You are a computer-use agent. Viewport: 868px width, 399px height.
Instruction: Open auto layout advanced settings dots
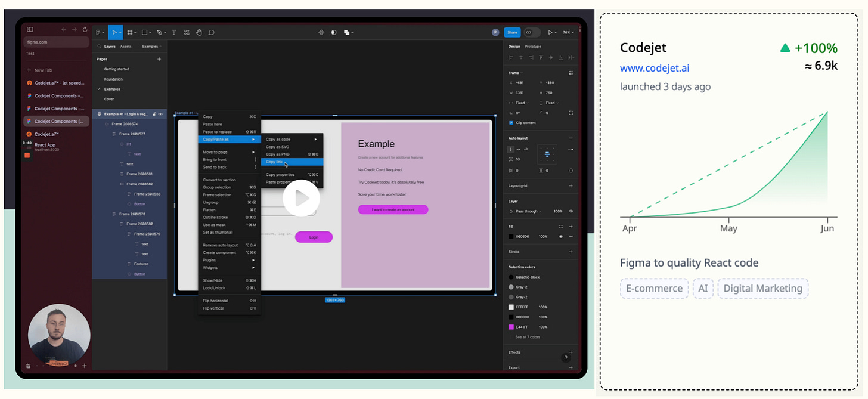(x=571, y=149)
